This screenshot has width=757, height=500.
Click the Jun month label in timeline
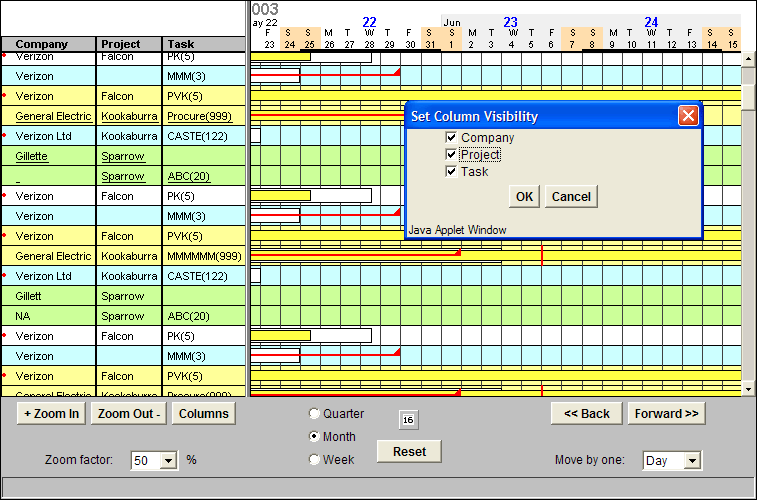[x=452, y=23]
